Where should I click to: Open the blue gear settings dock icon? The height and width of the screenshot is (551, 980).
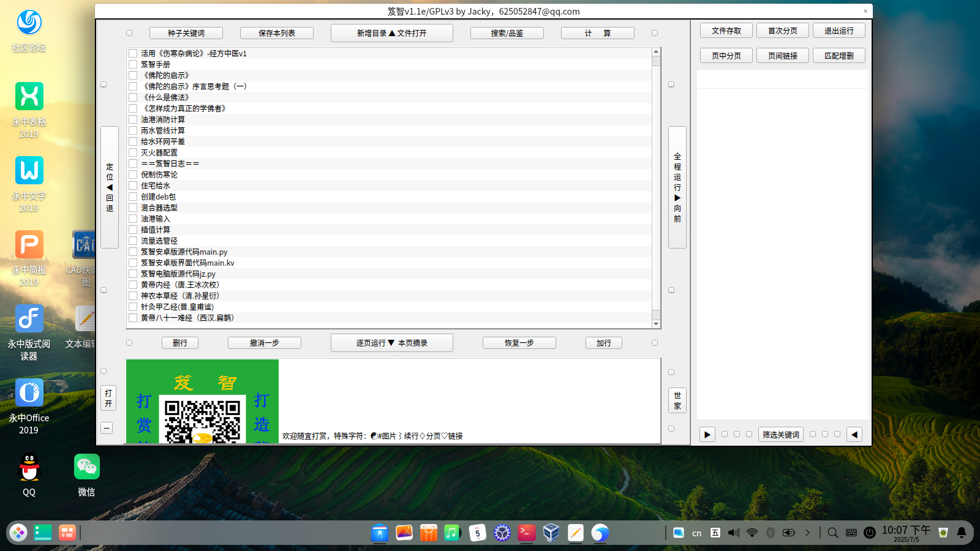click(x=502, y=533)
